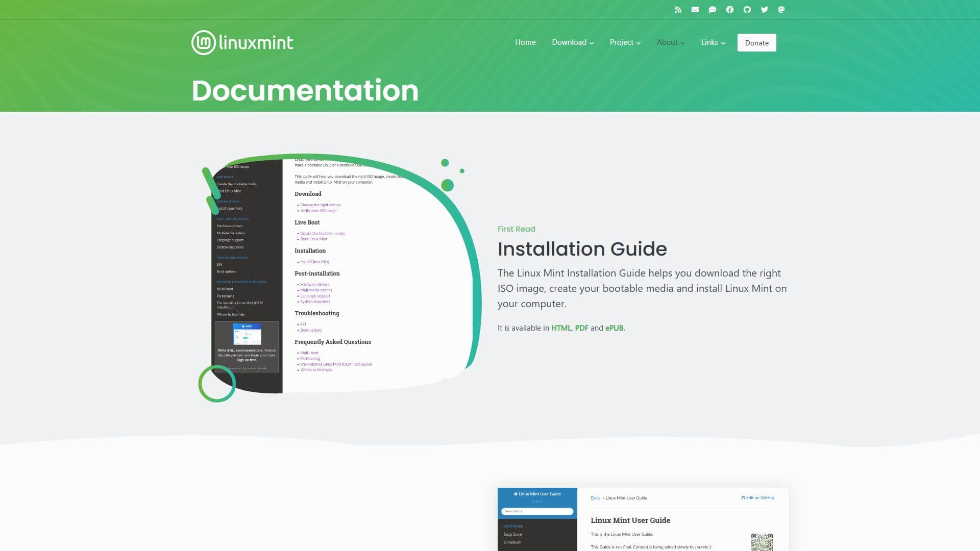Image resolution: width=980 pixels, height=551 pixels.
Task: Click the Installation Guide heading
Action: tap(582, 249)
